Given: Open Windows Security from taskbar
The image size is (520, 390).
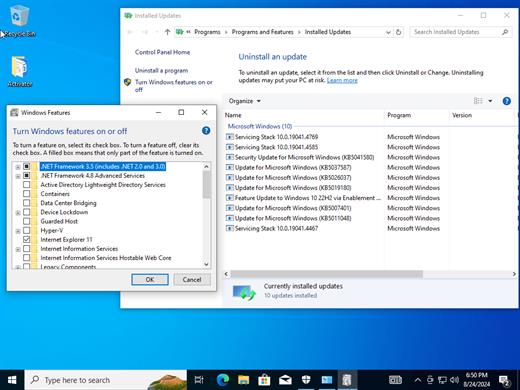Looking at the screenshot, I should 306,380.
